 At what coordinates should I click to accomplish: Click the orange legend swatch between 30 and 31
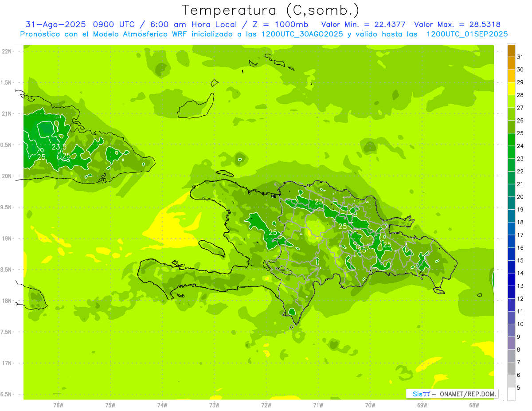[x=511, y=63]
